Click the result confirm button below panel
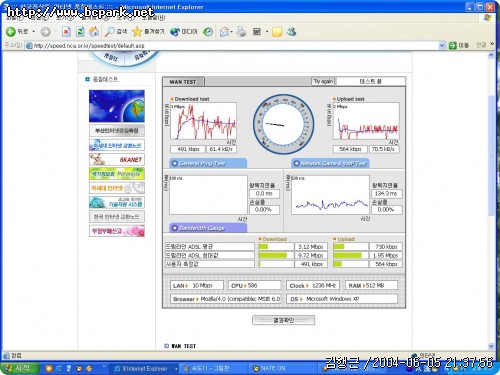This screenshot has width=500, height=375. (283, 320)
